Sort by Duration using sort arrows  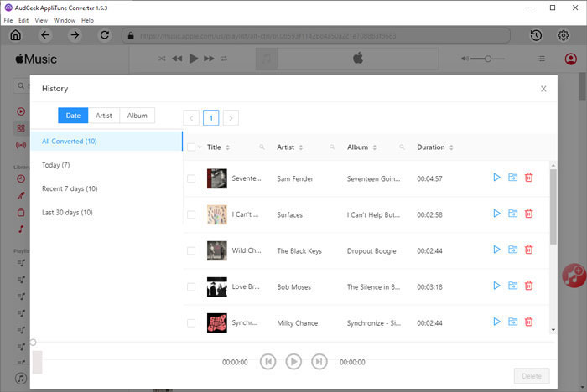coord(451,147)
